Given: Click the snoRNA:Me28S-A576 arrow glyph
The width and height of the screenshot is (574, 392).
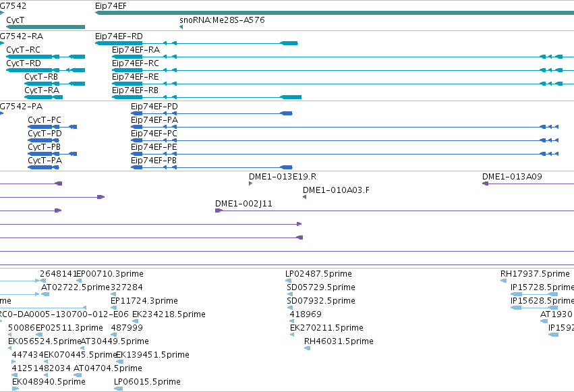Looking at the screenshot, I should [181, 27].
